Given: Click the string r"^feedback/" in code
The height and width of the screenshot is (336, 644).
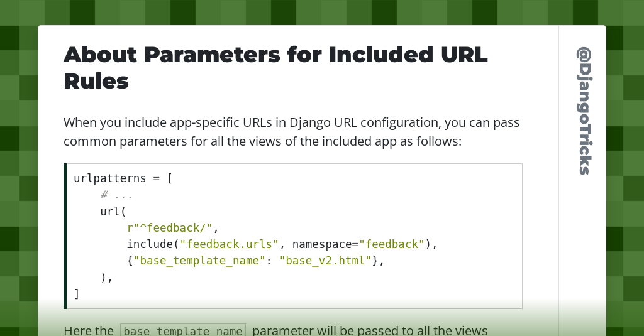Looking at the screenshot, I should (169, 228).
